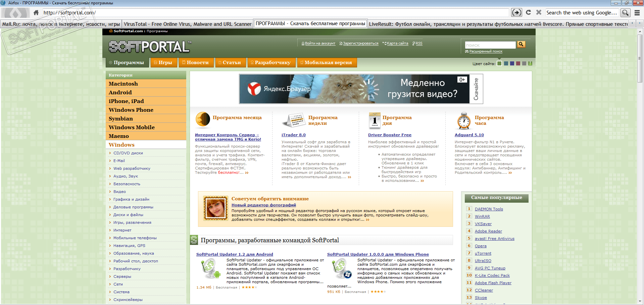Open the Новый редактор фотографий link

click(x=264, y=205)
